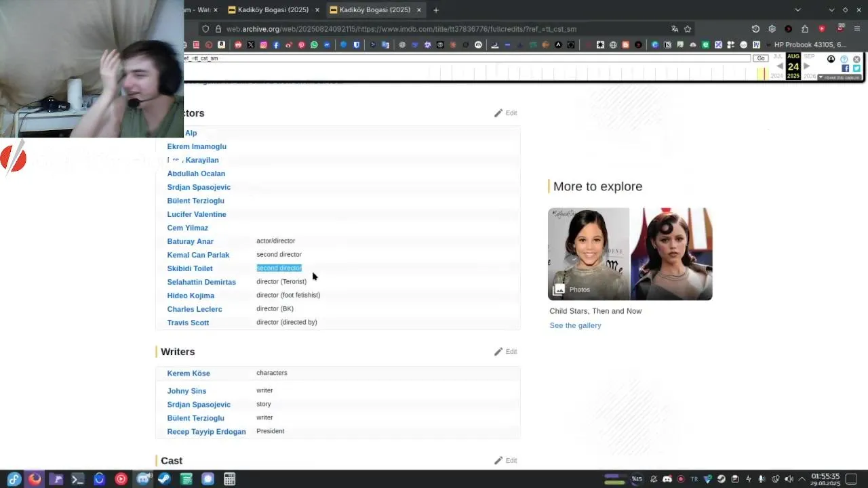The height and width of the screenshot is (488, 868).
Task: Open Travis Scott's page
Action: pos(188,323)
